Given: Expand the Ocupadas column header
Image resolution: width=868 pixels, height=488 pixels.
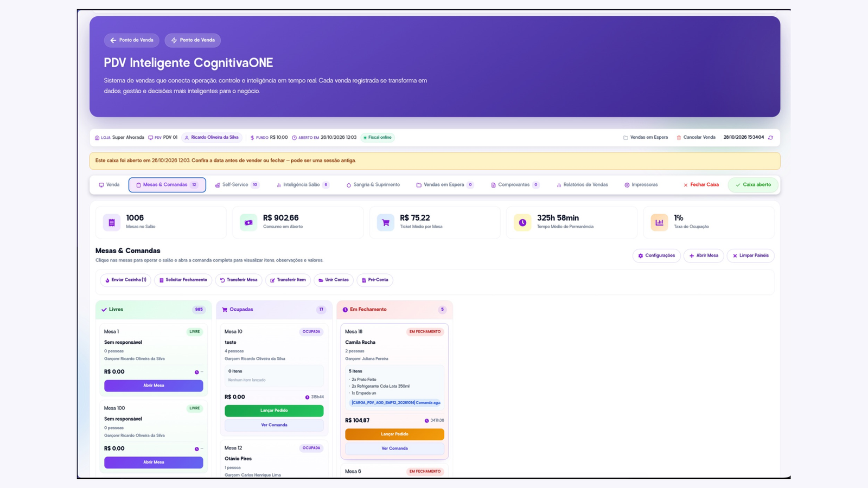Looking at the screenshot, I should coord(274,310).
